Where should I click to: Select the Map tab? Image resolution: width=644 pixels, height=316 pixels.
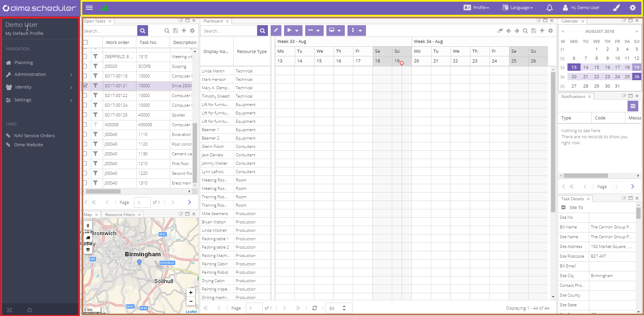click(88, 215)
